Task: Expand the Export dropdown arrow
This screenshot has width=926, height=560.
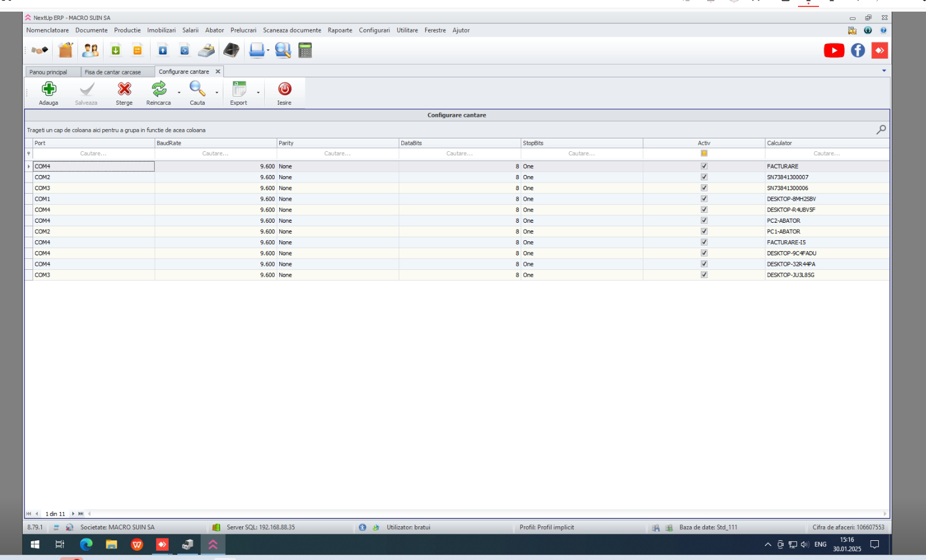Action: [258, 92]
